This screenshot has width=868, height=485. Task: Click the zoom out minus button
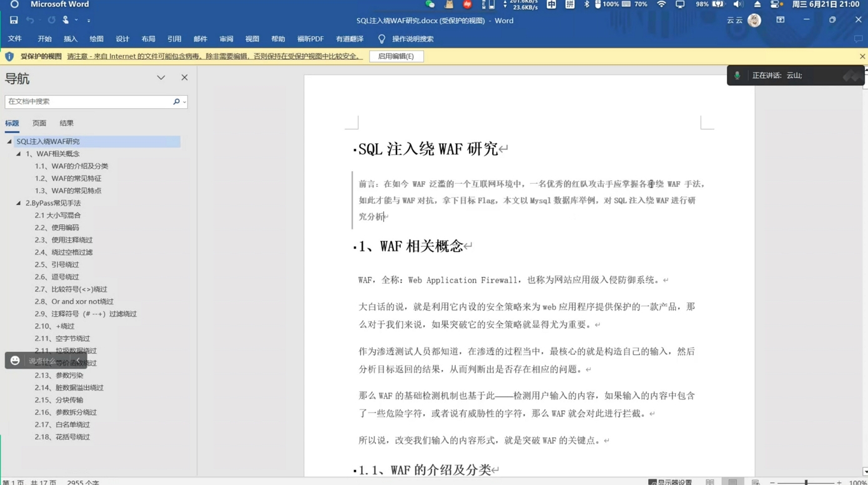pos(772,482)
